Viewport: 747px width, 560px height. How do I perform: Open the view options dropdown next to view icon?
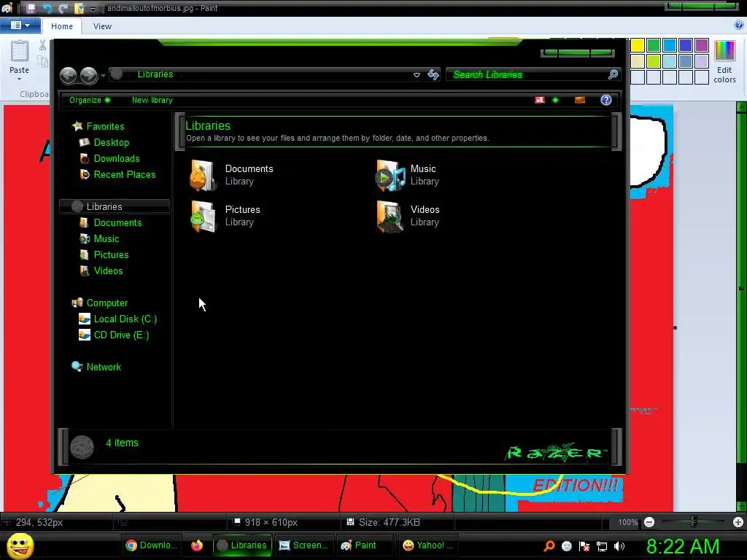(555, 100)
